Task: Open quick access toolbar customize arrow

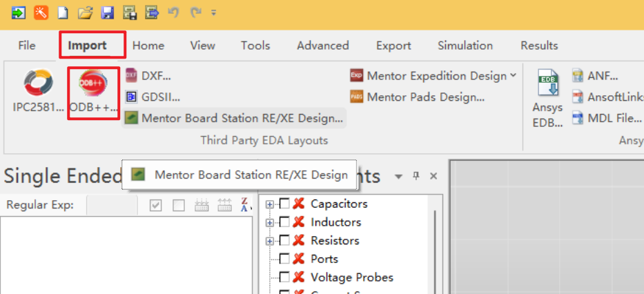Action: (213, 12)
